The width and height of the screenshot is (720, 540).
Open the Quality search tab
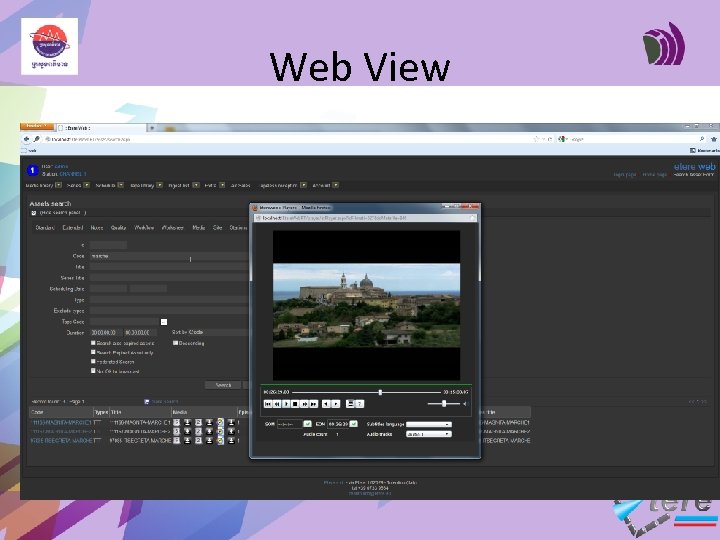pyautogui.click(x=118, y=227)
